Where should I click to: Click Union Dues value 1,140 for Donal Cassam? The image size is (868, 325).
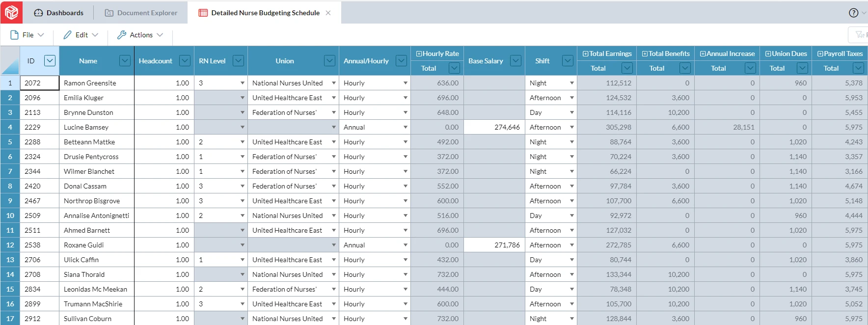798,186
